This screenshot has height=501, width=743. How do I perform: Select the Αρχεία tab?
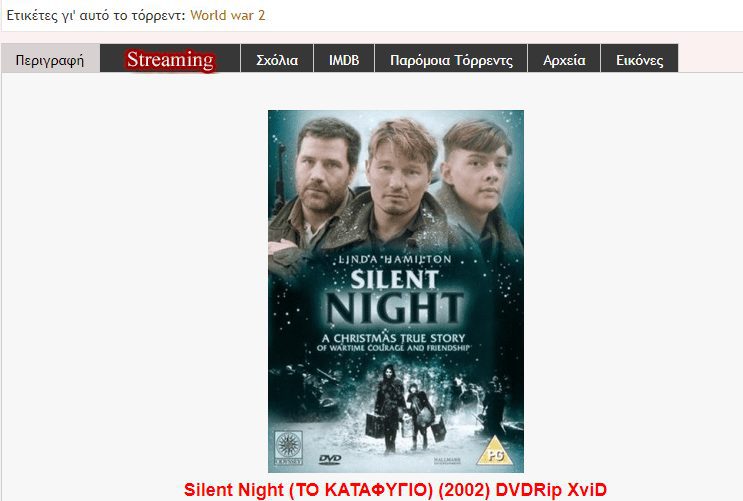pyautogui.click(x=564, y=58)
